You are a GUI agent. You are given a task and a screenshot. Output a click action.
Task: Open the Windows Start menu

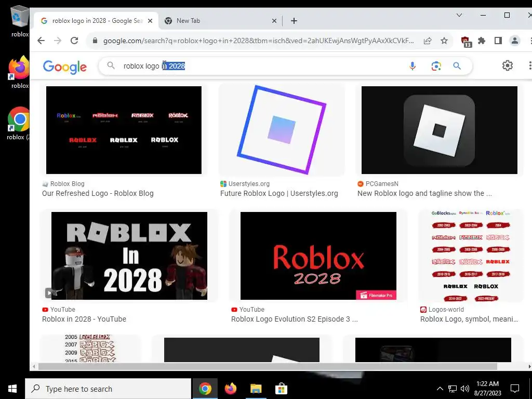coord(12,389)
